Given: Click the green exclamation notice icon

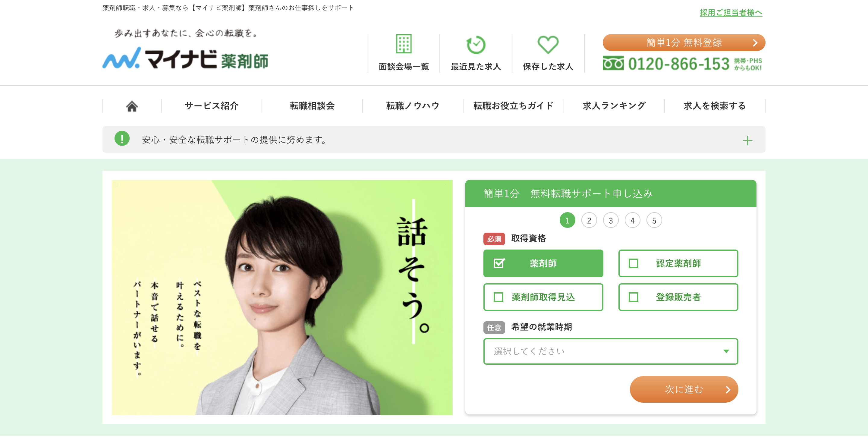Looking at the screenshot, I should click(x=122, y=138).
